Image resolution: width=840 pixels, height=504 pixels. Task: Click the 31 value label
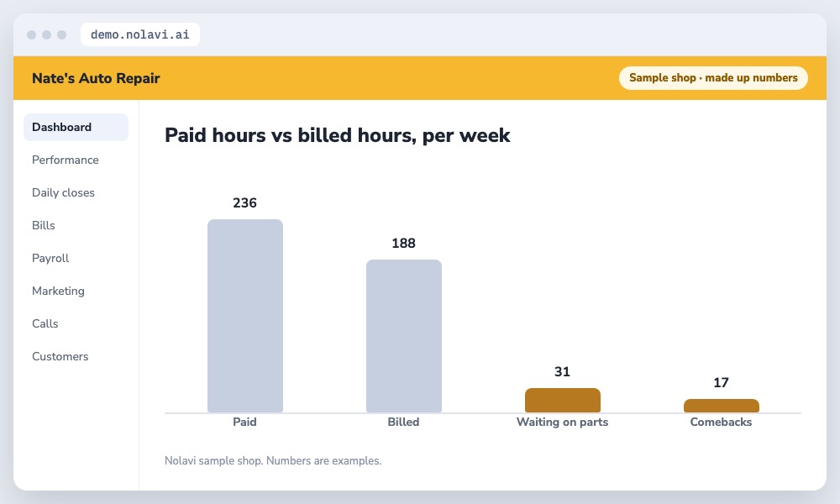(562, 372)
